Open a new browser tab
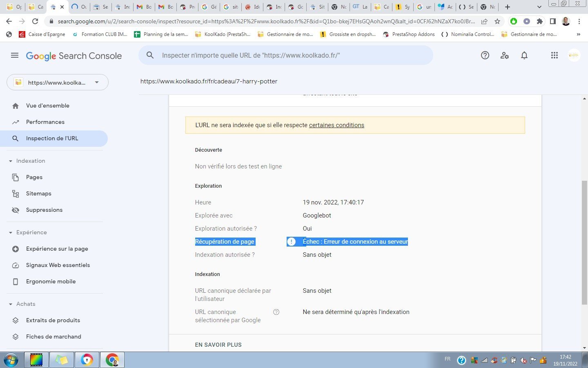 [x=508, y=7]
